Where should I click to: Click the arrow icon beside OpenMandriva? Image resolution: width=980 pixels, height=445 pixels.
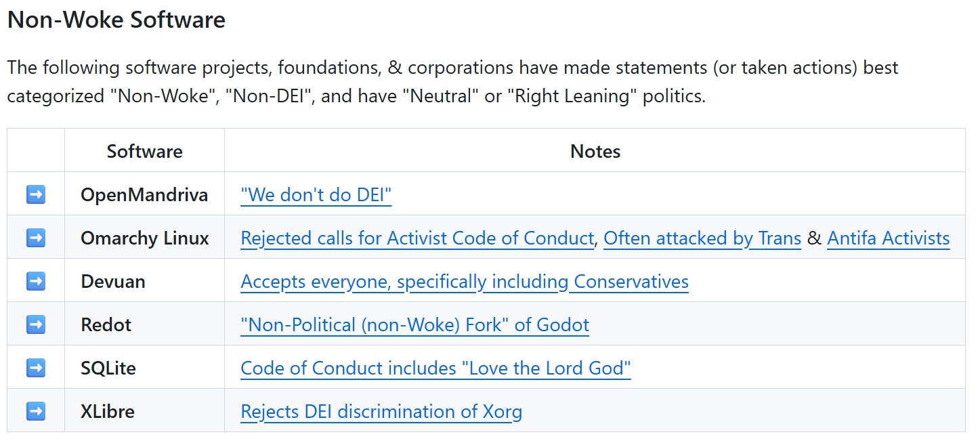pos(36,195)
